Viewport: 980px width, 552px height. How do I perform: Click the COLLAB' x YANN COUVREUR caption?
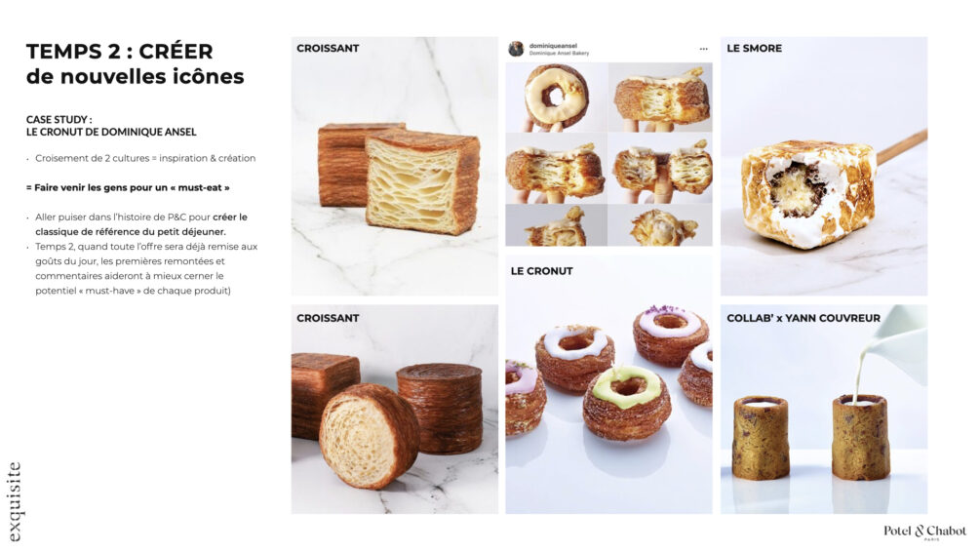pos(804,318)
